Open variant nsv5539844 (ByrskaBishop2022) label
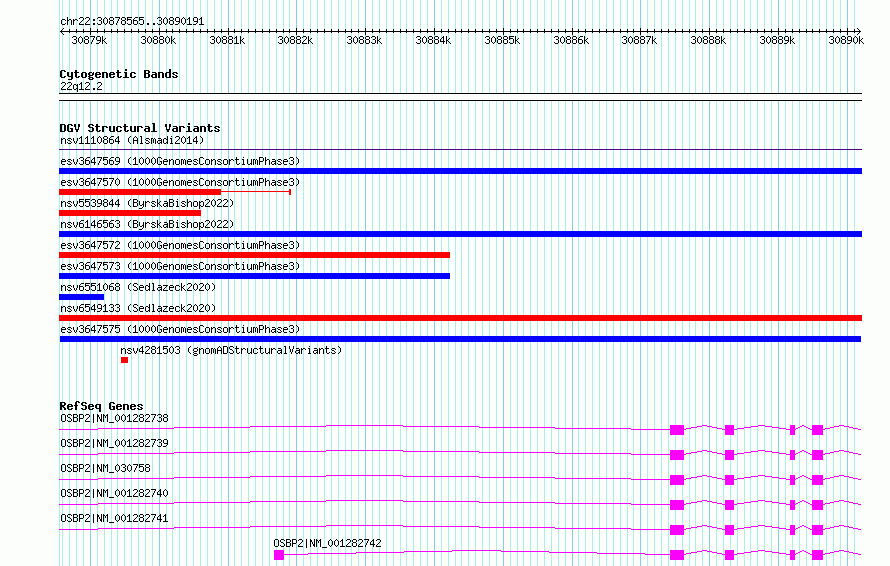This screenshot has width=890, height=566. point(147,203)
